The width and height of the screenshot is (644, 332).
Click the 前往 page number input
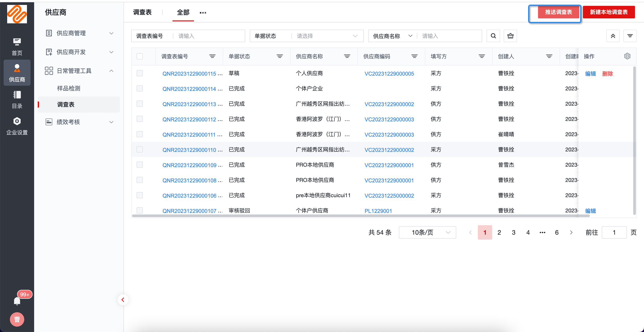(x=614, y=232)
